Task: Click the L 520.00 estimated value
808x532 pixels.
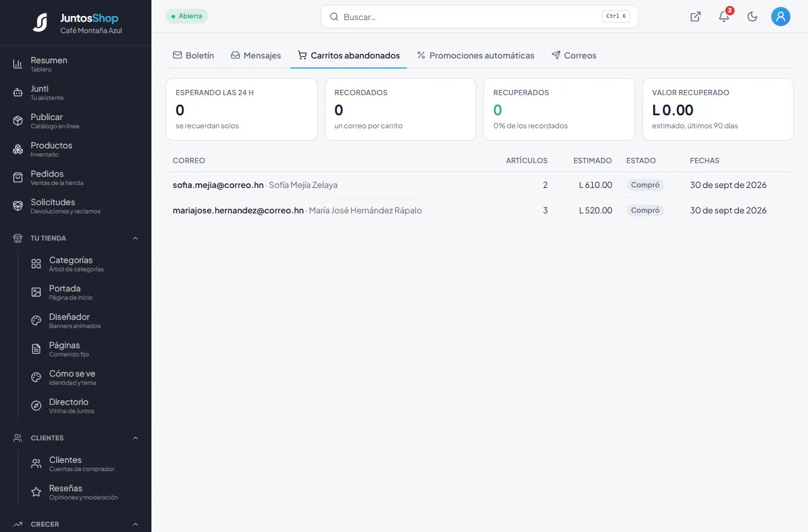Action: pyautogui.click(x=596, y=210)
